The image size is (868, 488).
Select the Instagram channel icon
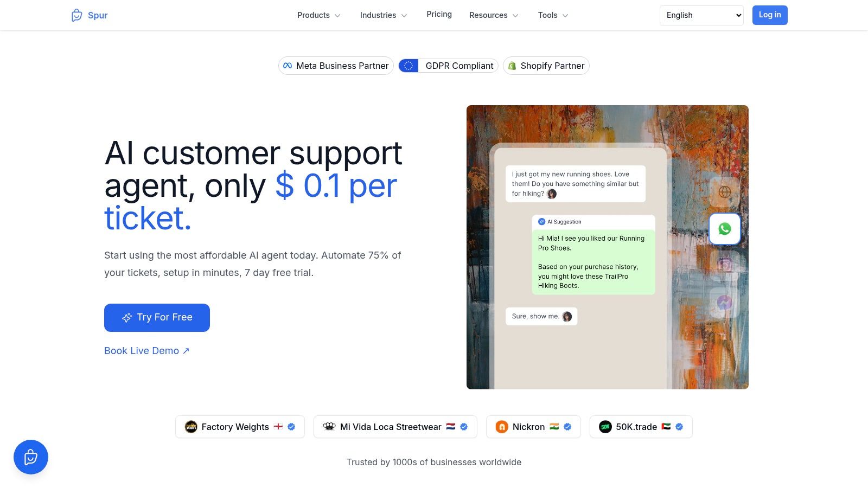[x=725, y=265]
